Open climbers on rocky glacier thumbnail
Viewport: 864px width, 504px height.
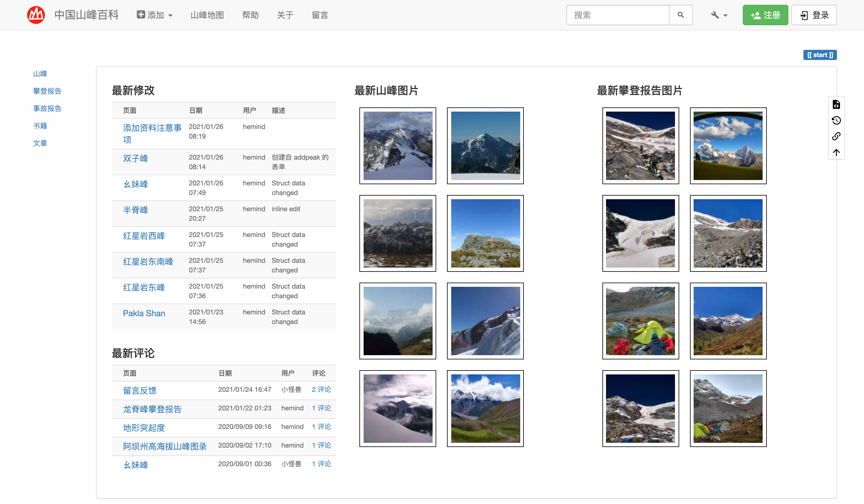pyautogui.click(x=640, y=146)
